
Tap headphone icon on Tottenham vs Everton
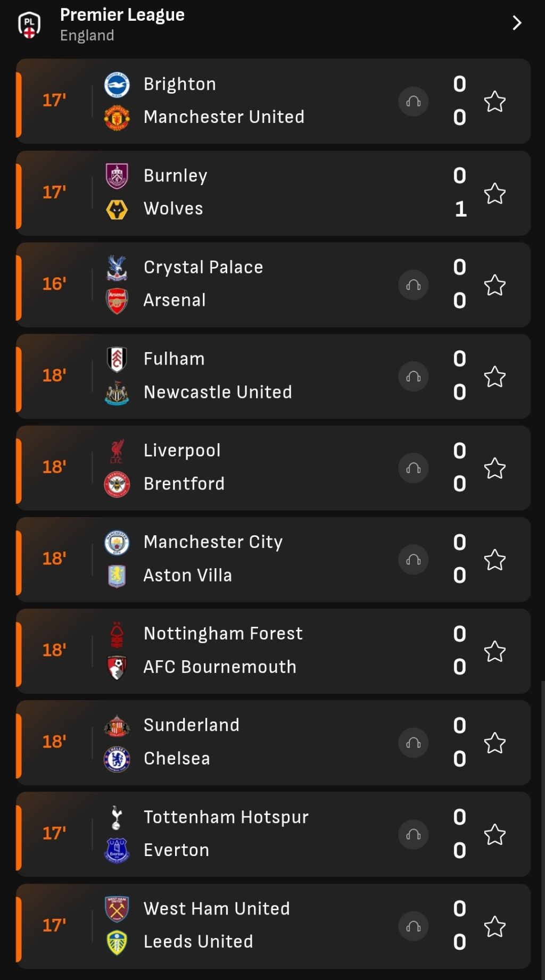(x=414, y=834)
